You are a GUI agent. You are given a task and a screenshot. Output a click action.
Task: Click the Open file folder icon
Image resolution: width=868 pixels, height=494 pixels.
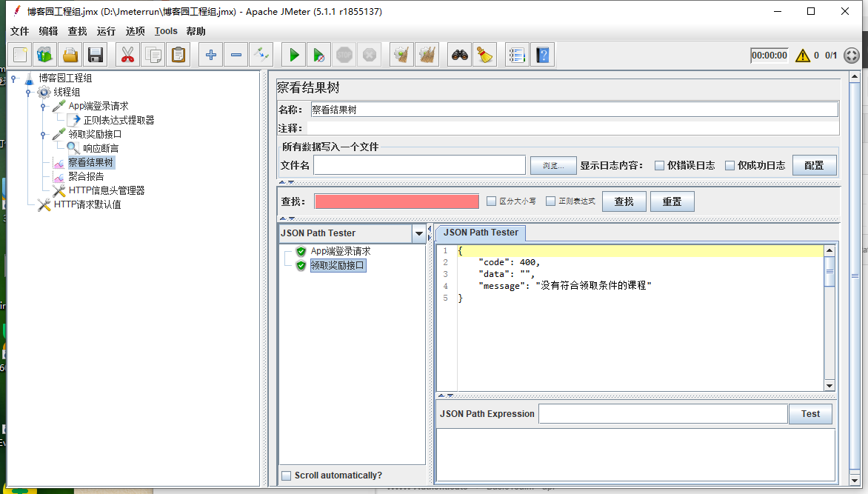[x=70, y=55]
